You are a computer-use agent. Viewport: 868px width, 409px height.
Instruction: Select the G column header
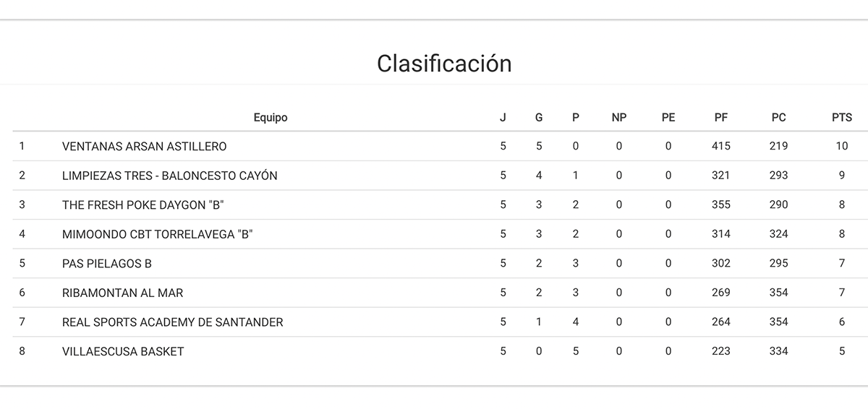click(539, 117)
